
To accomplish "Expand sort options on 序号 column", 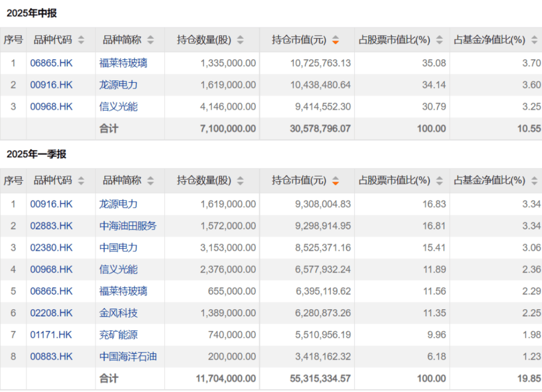I will point(13,40).
